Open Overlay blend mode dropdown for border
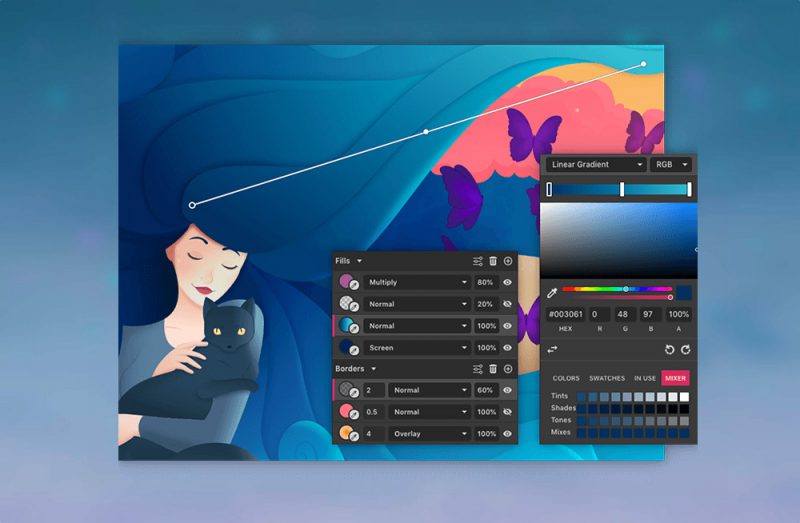800x523 pixels. (429, 434)
